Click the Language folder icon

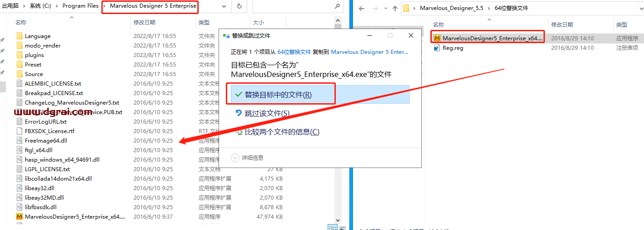(x=19, y=36)
